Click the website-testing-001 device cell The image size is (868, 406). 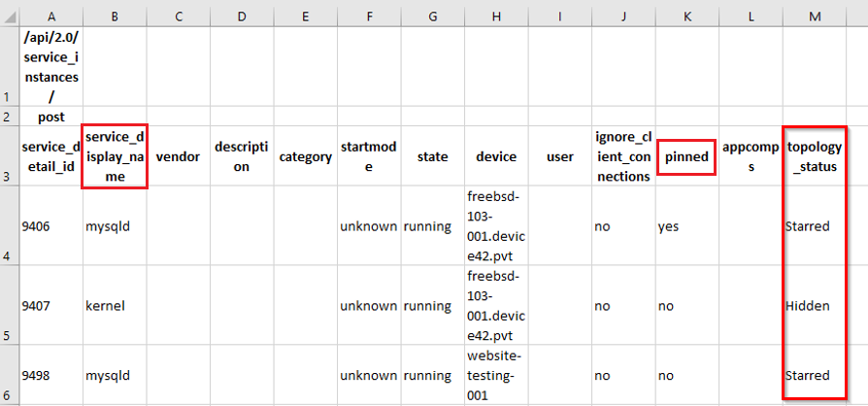coord(496,375)
